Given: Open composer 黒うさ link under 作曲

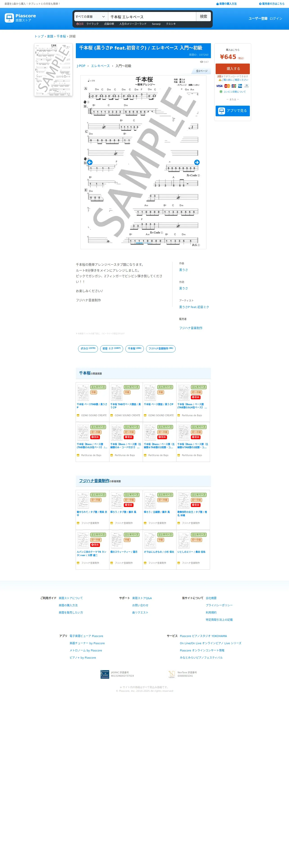Looking at the screenshot, I should click(183, 270).
